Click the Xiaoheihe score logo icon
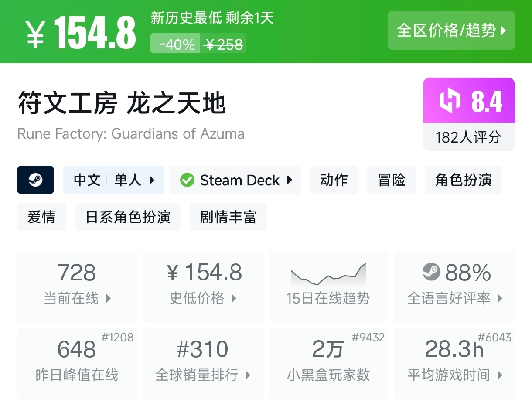The width and height of the screenshot is (532, 406). (449, 101)
